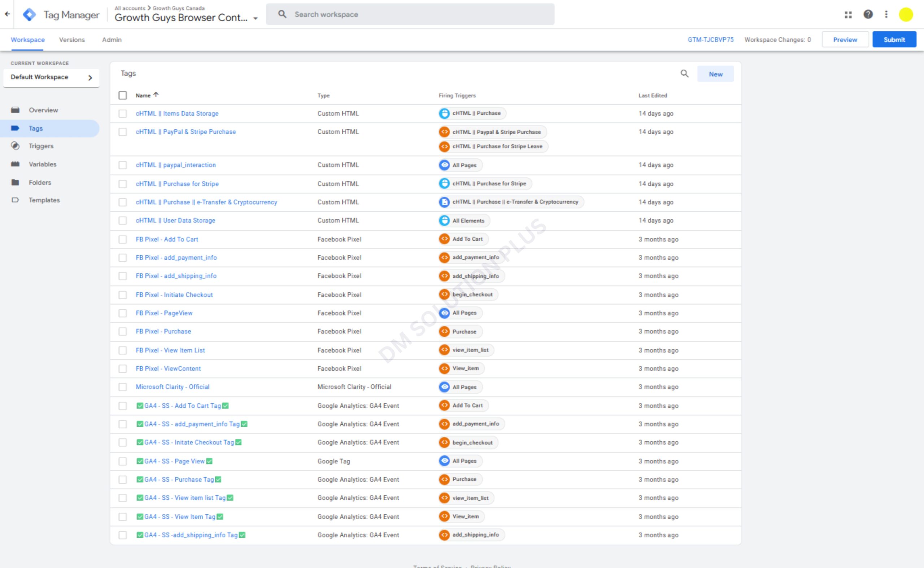Open the help question mark icon
Screen dimensions: 924x568
tap(868, 15)
